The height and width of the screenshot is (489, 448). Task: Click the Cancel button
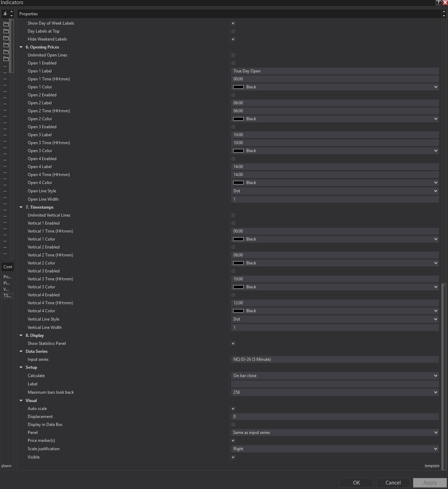pos(393,483)
